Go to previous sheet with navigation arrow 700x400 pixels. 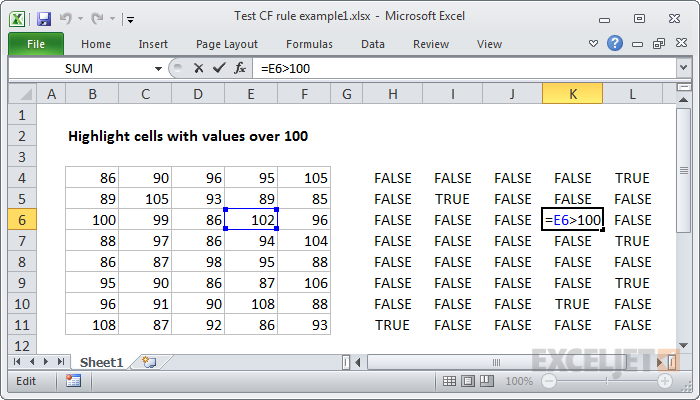tap(32, 361)
